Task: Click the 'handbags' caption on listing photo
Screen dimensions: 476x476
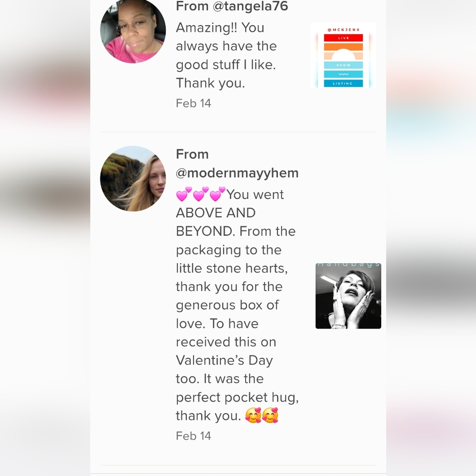Action: 348,265
